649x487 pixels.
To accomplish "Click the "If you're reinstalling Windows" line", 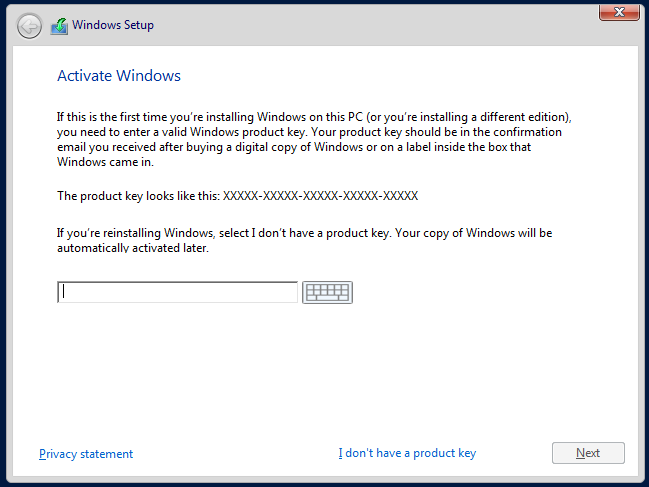I will tap(304, 233).
